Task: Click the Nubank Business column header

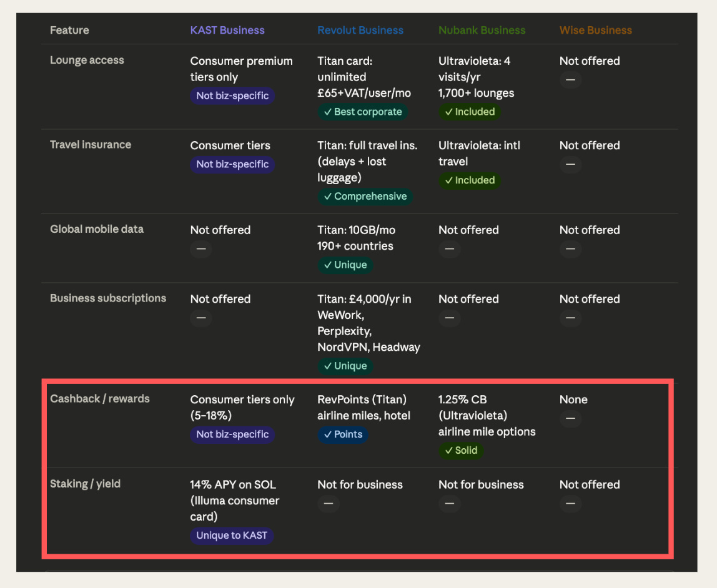Action: (482, 30)
